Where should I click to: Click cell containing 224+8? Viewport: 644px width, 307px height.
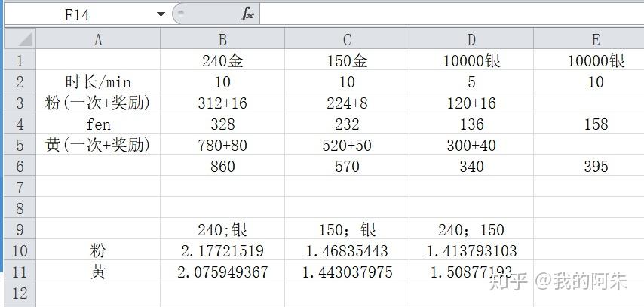click(347, 103)
